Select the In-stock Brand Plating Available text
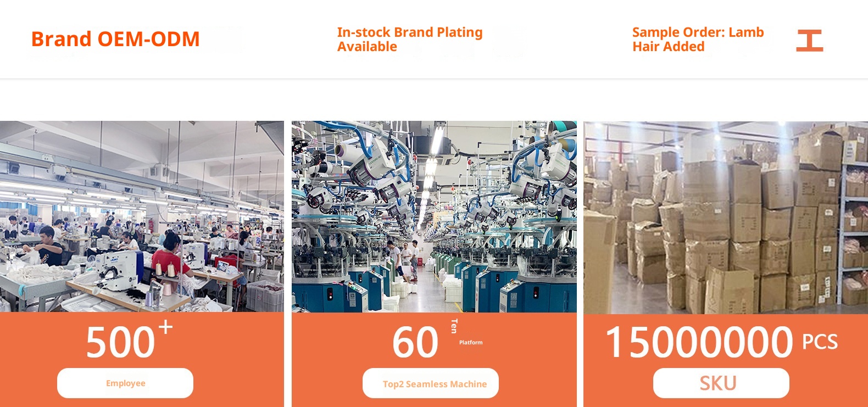This screenshot has height=407, width=868. point(409,40)
